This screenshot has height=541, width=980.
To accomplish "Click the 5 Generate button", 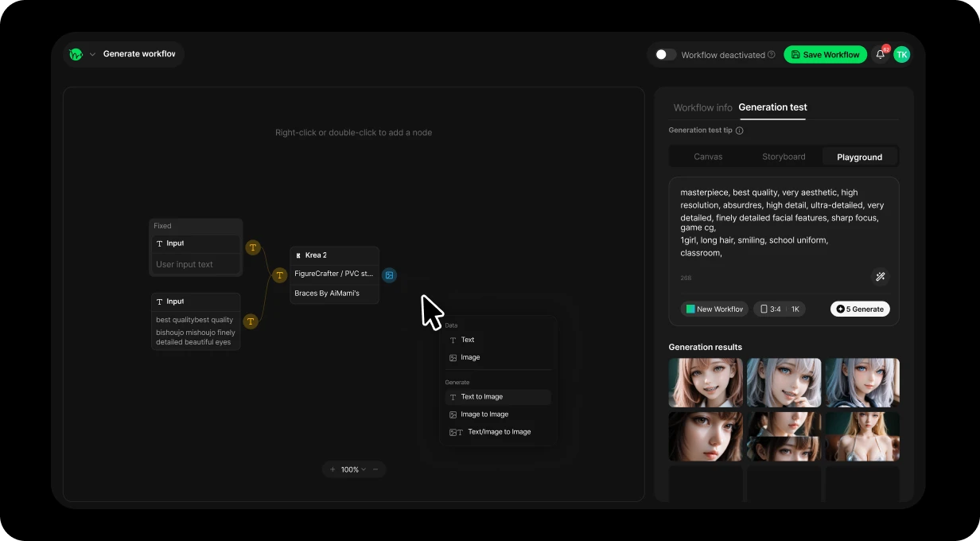I will (860, 309).
